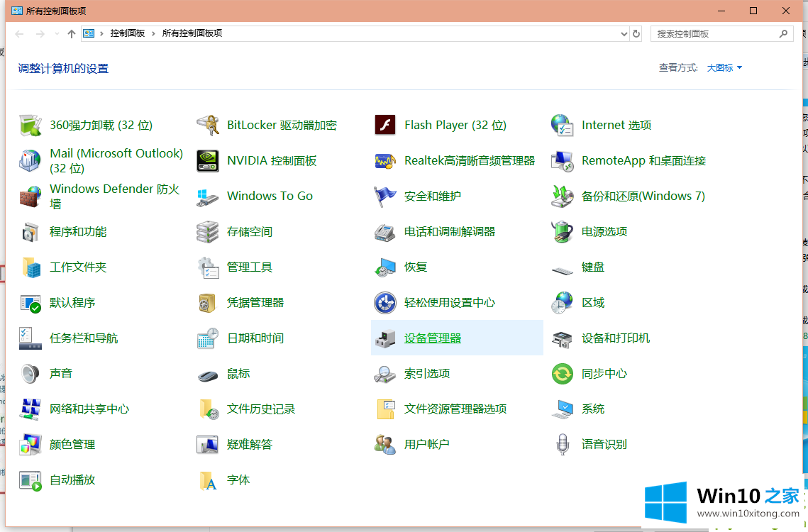Viewport: 808px width, 532px height.
Task: Open the 文件历史记录 link
Action: tap(261, 409)
